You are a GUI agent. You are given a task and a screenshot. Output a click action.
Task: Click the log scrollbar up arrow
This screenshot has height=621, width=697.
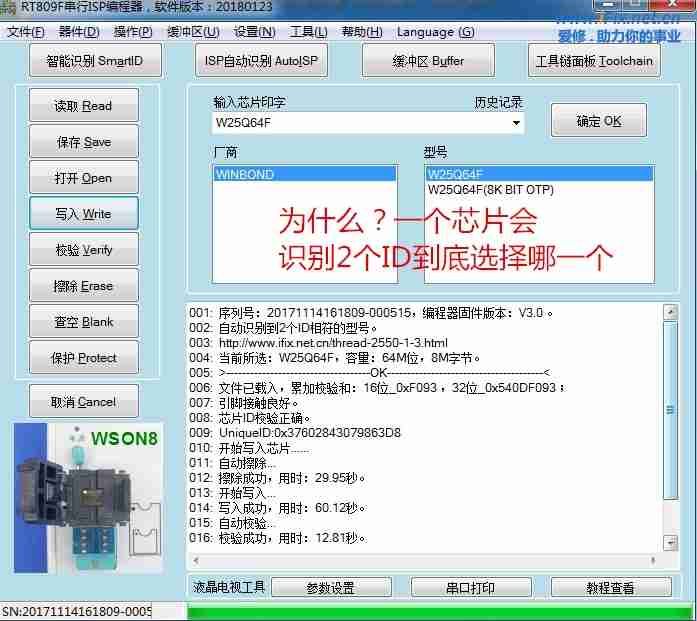(x=670, y=312)
